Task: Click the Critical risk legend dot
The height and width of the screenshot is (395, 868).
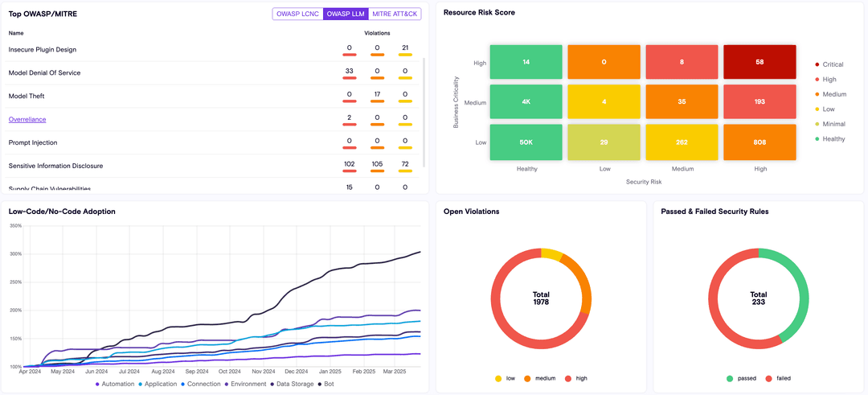Action: pyautogui.click(x=817, y=64)
